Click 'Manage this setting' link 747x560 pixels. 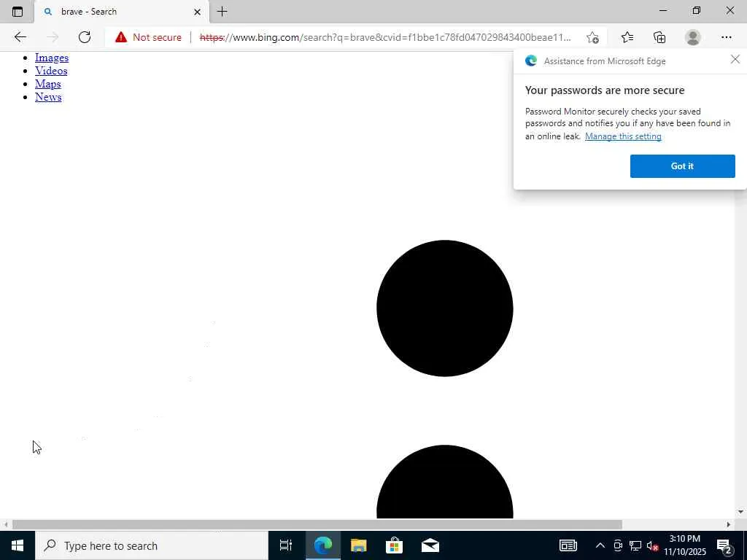[623, 136]
